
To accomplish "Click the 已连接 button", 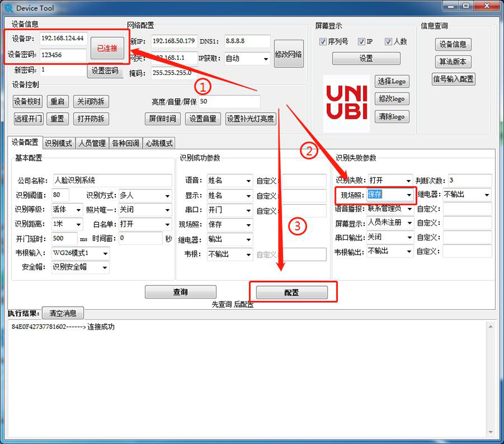I will (x=107, y=48).
